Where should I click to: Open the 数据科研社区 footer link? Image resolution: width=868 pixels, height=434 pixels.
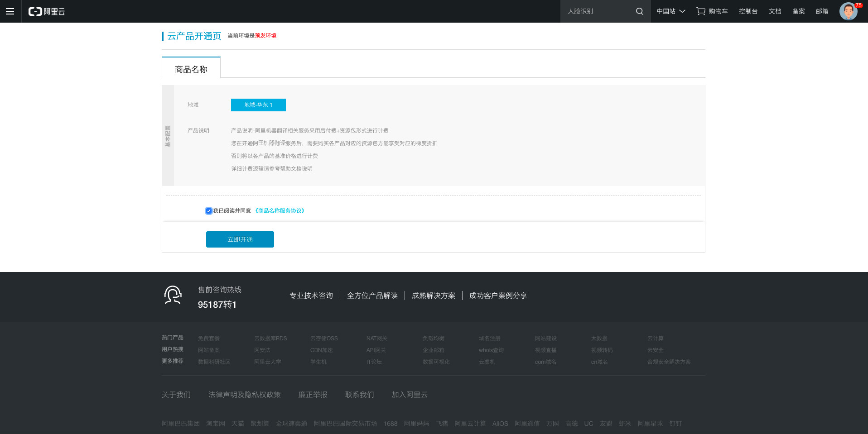(x=214, y=362)
